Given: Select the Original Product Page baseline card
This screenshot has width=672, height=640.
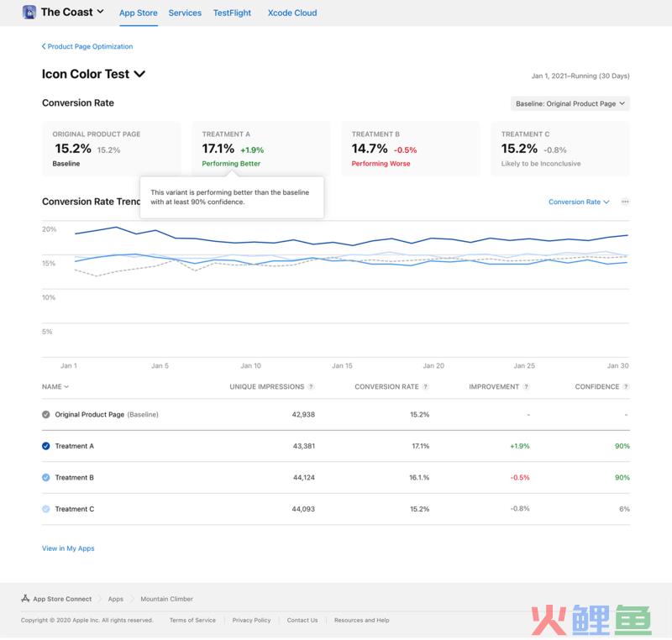Looking at the screenshot, I should click(x=111, y=148).
